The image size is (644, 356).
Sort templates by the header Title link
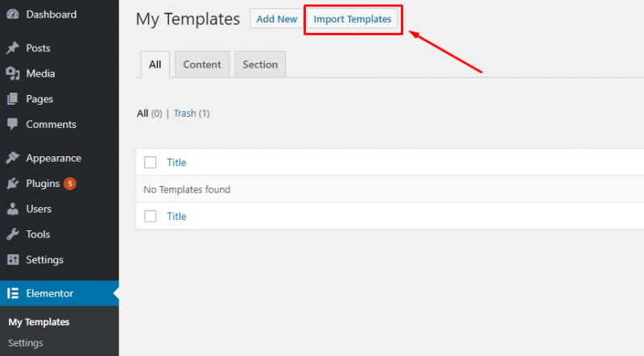(x=176, y=163)
